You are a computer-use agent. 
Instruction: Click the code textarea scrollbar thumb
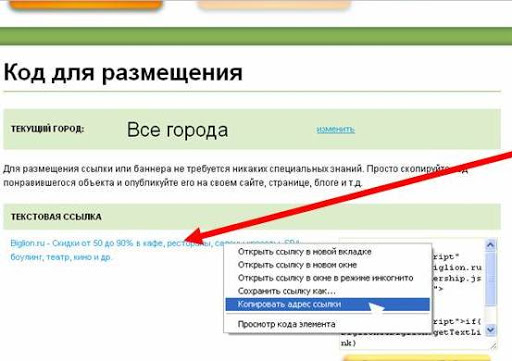click(490, 279)
